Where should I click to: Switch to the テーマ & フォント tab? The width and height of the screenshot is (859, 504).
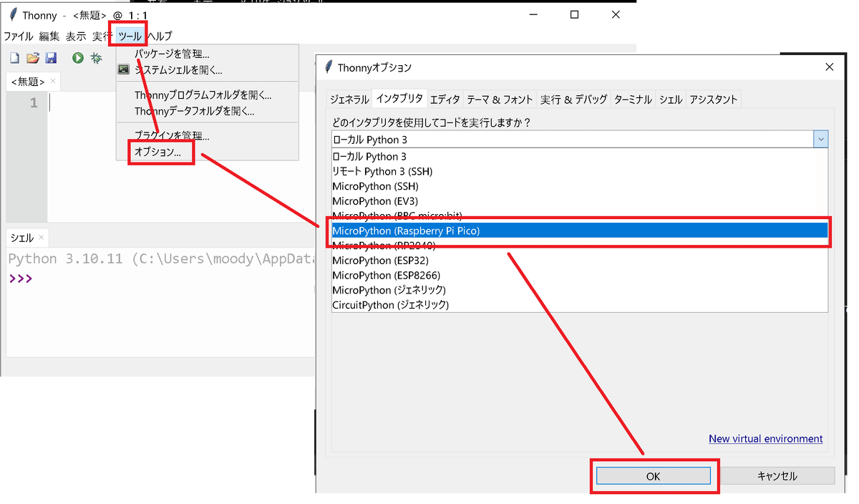(500, 100)
